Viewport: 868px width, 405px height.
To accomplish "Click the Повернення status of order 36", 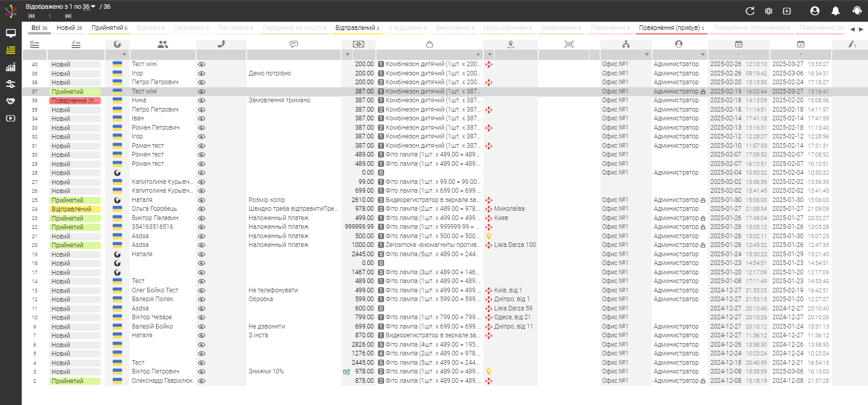I will 74,101.
